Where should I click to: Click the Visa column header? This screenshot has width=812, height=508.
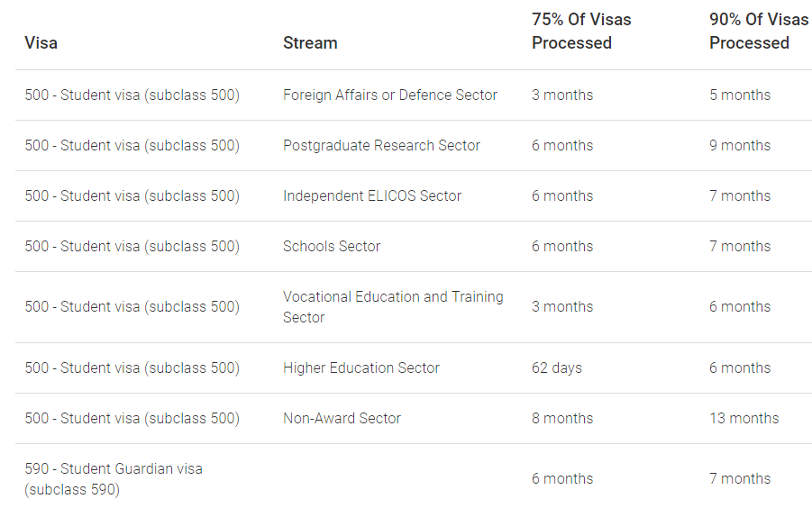coord(41,42)
